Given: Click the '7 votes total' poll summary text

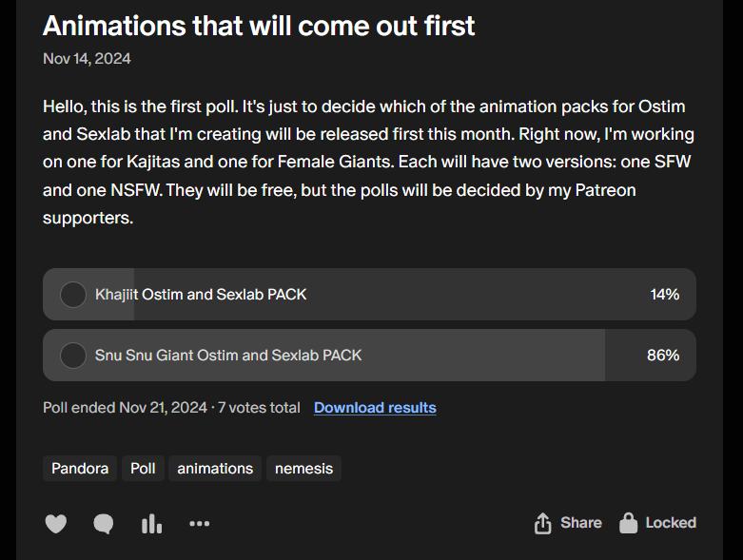Looking at the screenshot, I should click(259, 408).
